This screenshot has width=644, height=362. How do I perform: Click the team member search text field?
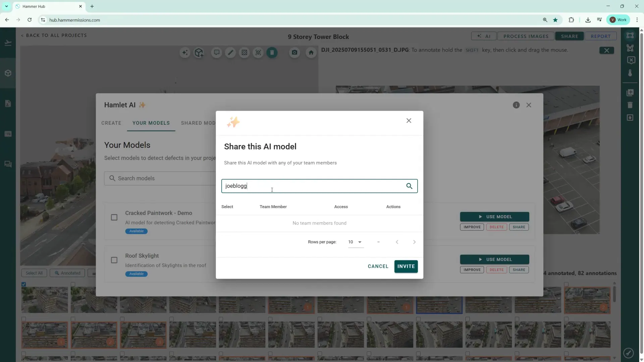tap(312, 186)
